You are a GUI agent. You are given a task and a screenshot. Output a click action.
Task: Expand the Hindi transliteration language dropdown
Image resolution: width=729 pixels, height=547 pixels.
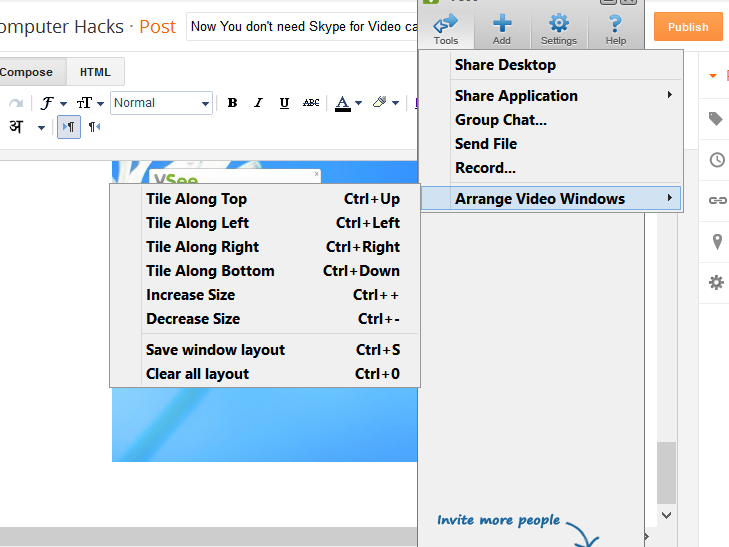pyautogui.click(x=41, y=128)
